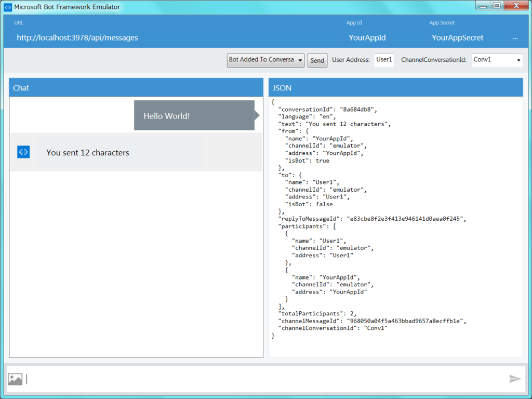Click the Chat panel header
The height and width of the screenshot is (399, 532).
[136, 87]
